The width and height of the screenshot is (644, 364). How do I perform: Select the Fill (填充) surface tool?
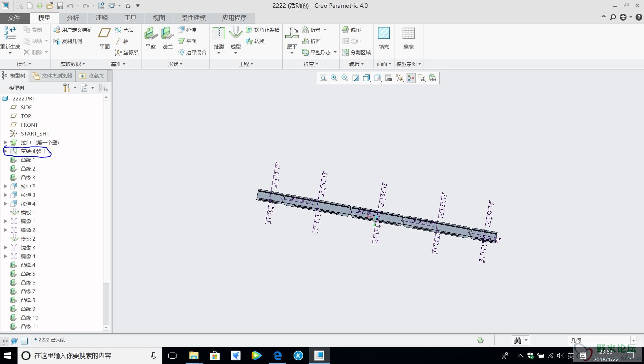pos(384,38)
